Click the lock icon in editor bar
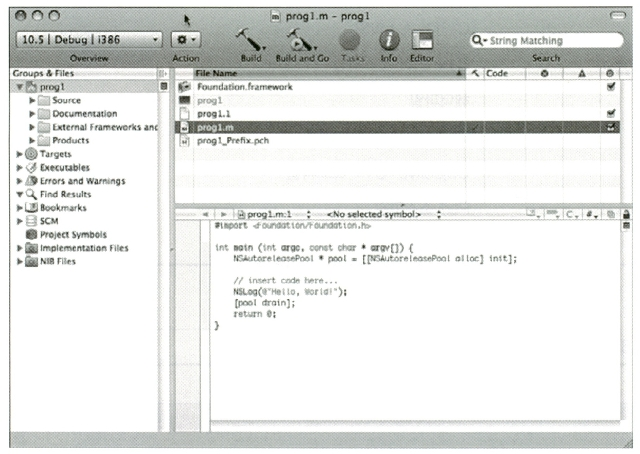The image size is (640, 454). [626, 214]
